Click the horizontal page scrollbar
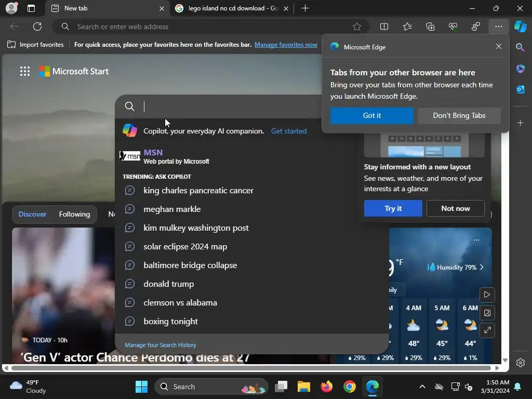Image resolution: width=532 pixels, height=399 pixels. tap(251, 368)
